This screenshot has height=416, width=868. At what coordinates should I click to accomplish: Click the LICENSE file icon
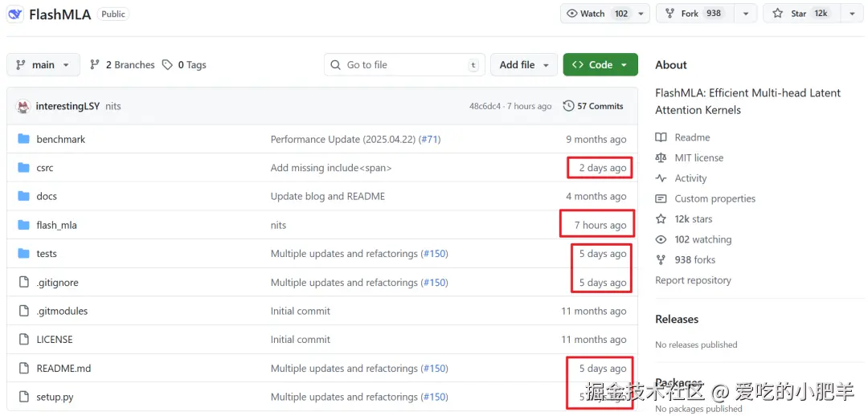point(23,340)
